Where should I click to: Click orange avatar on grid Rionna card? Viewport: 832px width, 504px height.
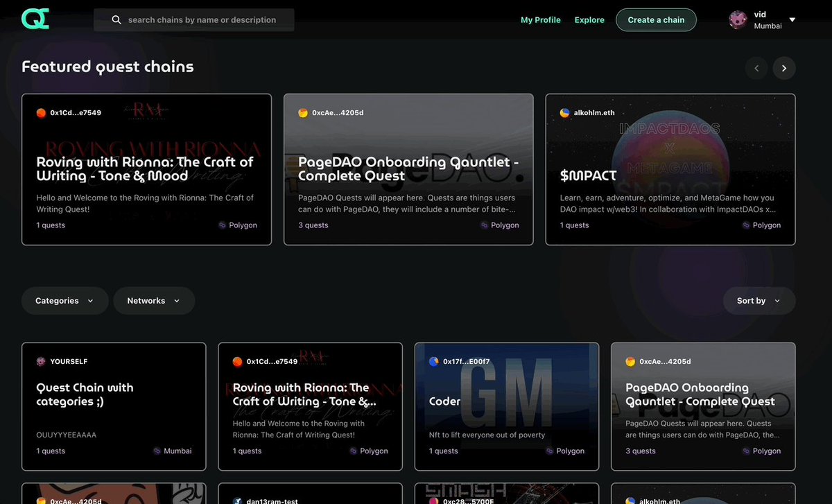(237, 361)
